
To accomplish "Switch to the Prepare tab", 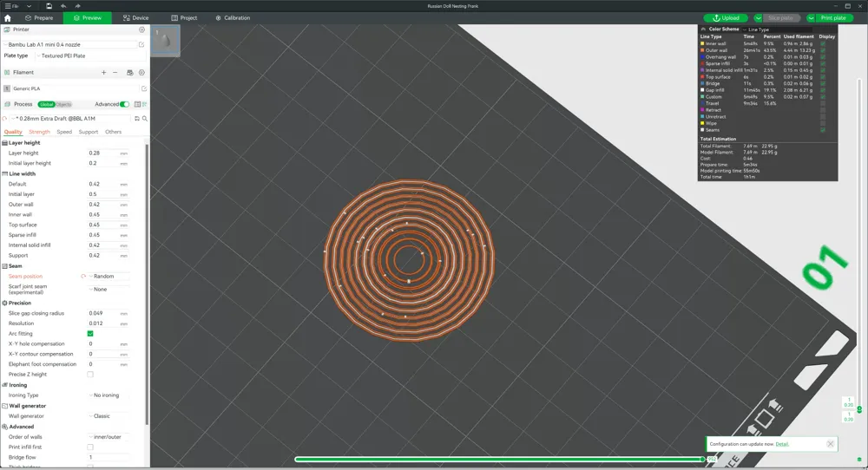I will pos(39,17).
